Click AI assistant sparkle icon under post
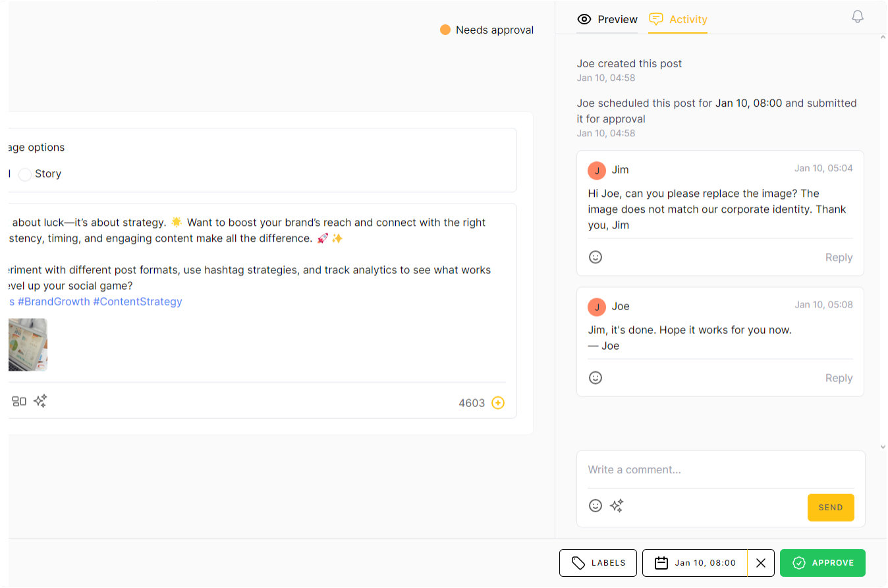The height and width of the screenshot is (588, 888). click(x=40, y=401)
